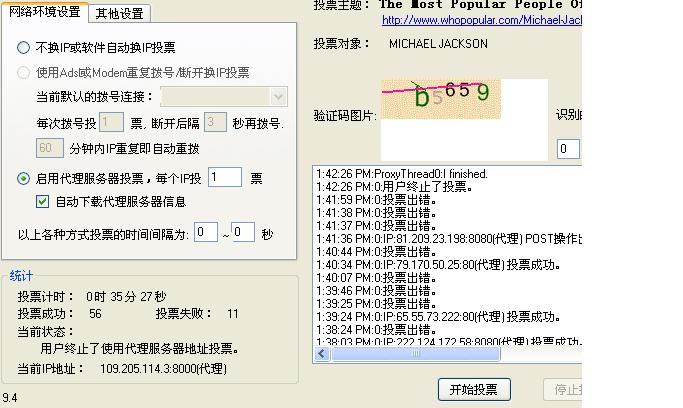Select 不换IP或软件自动换IP投票 radio option
Image resolution: width=683 pixels, height=408 pixels.
pos(24,47)
